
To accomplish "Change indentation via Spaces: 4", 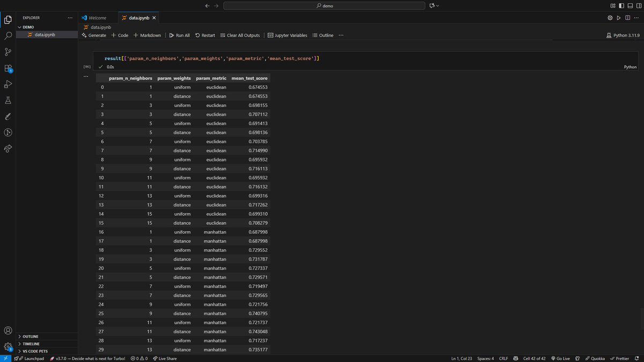I will click(486, 358).
